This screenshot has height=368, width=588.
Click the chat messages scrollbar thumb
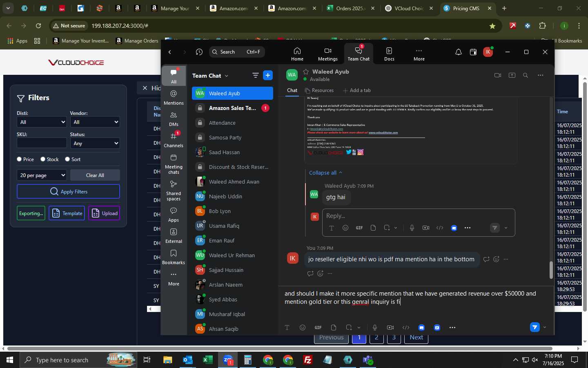pyautogui.click(x=551, y=270)
